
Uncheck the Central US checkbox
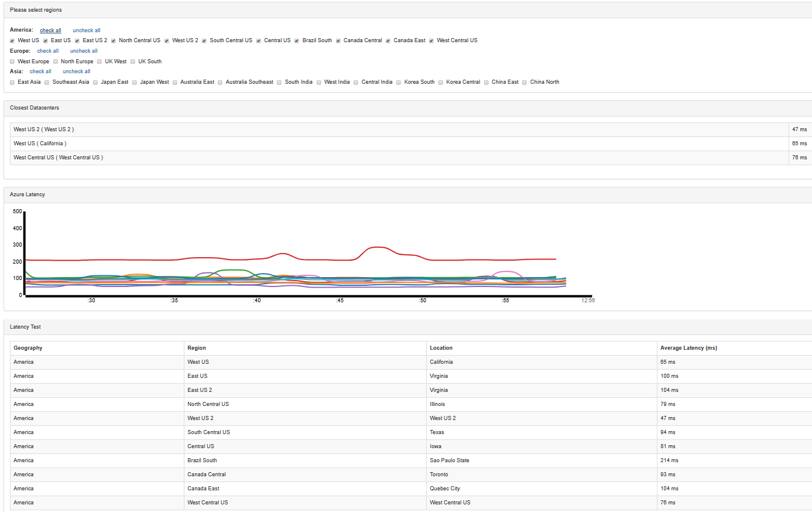coord(258,41)
